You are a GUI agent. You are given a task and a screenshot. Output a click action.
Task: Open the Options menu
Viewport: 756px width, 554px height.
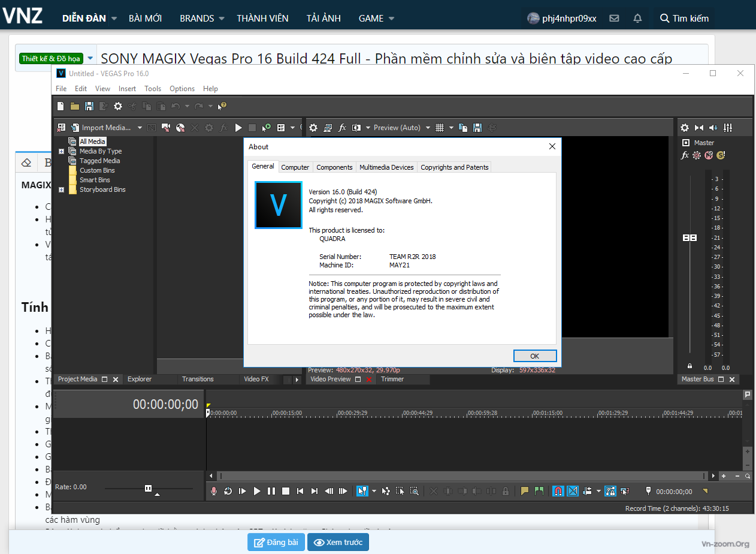182,88
